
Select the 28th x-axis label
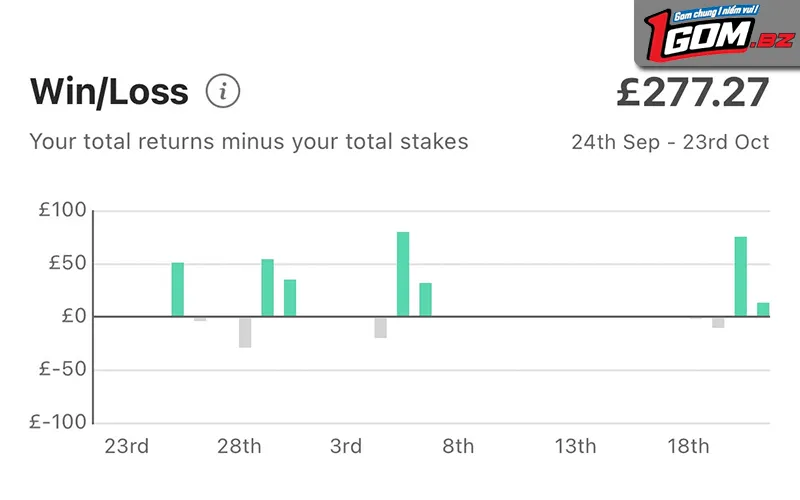pos(239,446)
